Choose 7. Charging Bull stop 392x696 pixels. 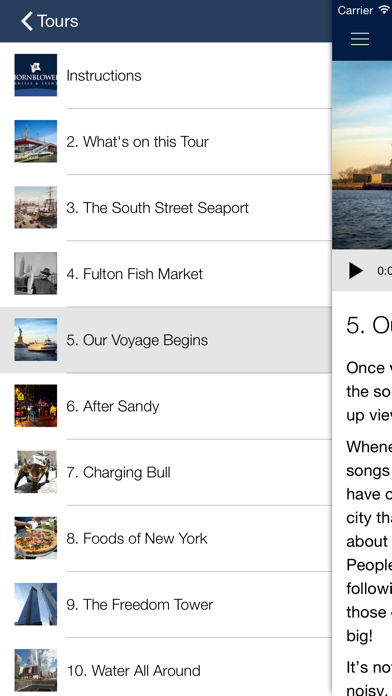(166, 472)
